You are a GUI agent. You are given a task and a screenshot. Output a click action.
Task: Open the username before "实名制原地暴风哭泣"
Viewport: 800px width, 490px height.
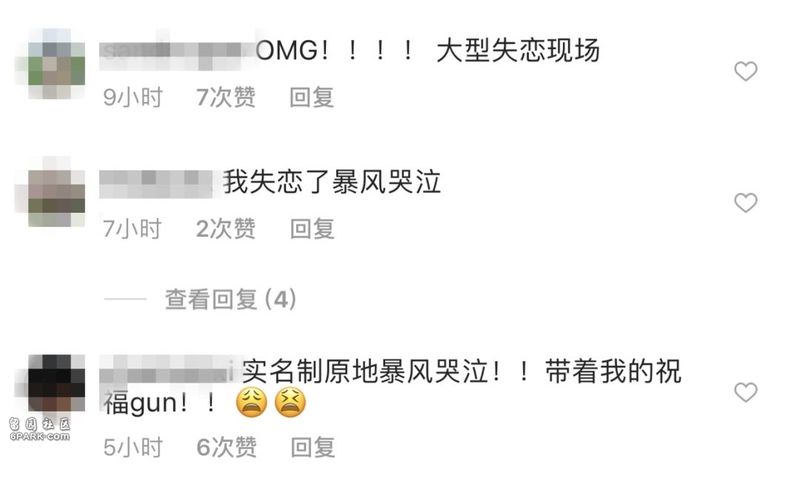[166, 371]
